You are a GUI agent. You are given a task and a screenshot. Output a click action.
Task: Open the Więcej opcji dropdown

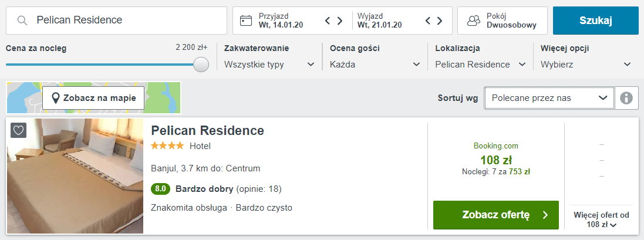click(585, 65)
